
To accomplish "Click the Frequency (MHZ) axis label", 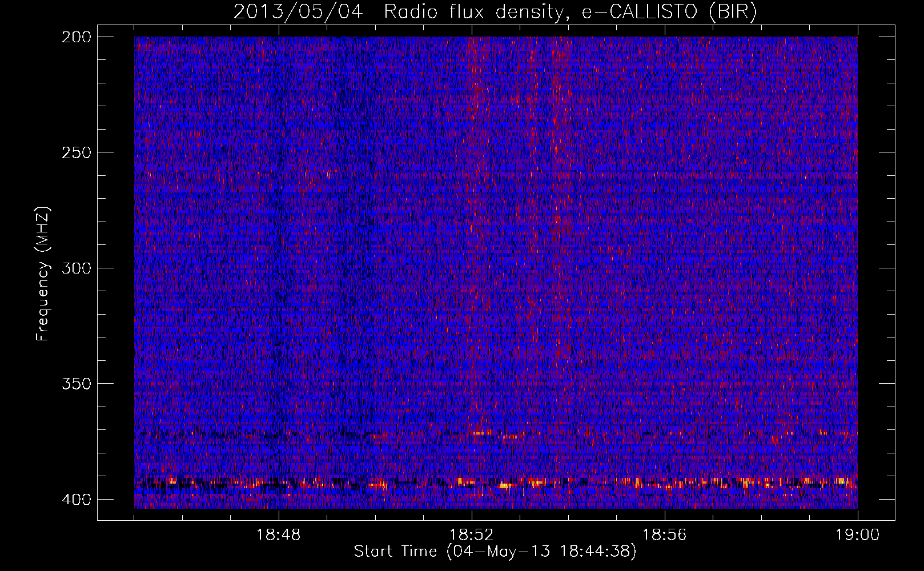I will 43,274.
